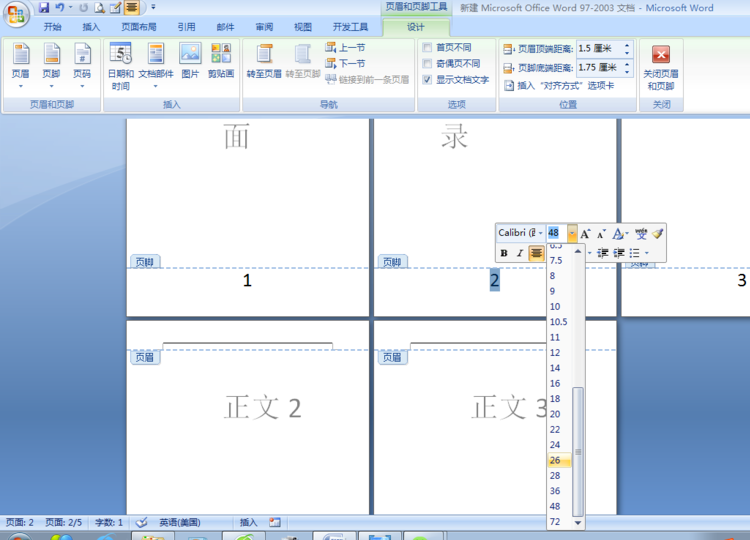
Task: Switch to the 开始 tab
Action: 53,27
